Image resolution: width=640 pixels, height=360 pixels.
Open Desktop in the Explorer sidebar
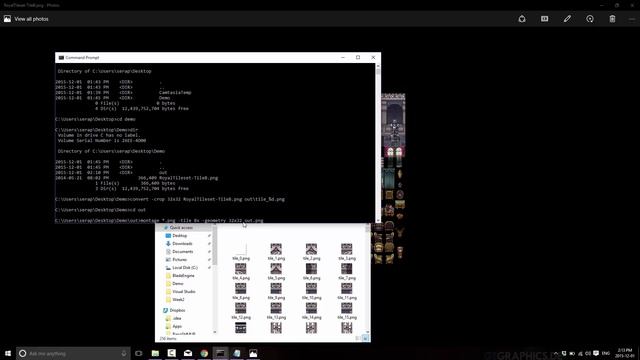click(x=180, y=236)
